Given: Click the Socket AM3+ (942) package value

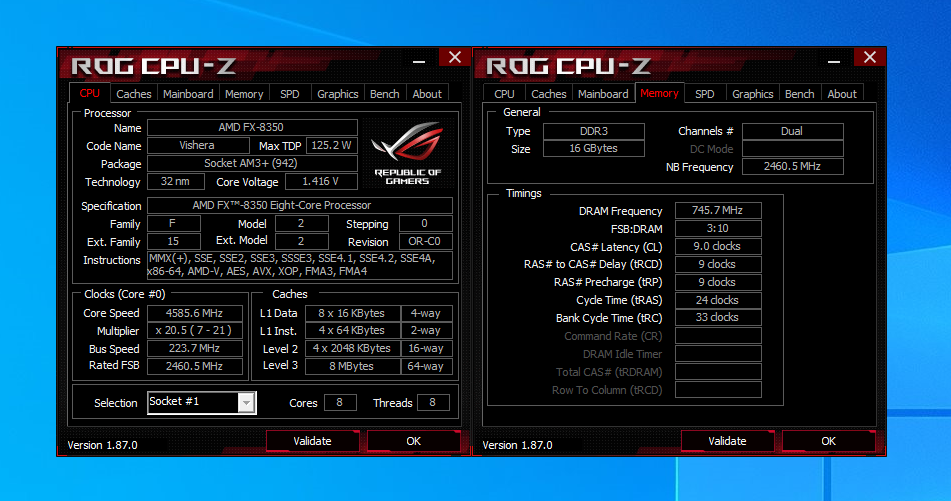Looking at the screenshot, I should [252, 164].
